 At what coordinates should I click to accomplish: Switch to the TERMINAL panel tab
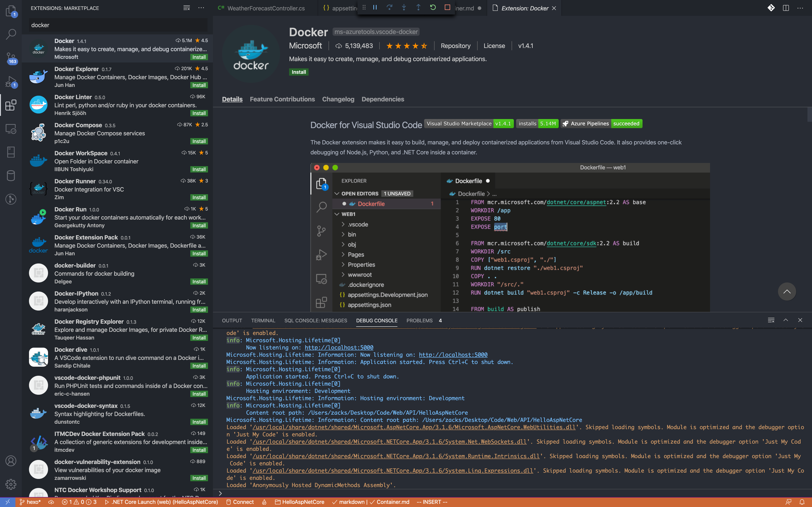[263, 320]
